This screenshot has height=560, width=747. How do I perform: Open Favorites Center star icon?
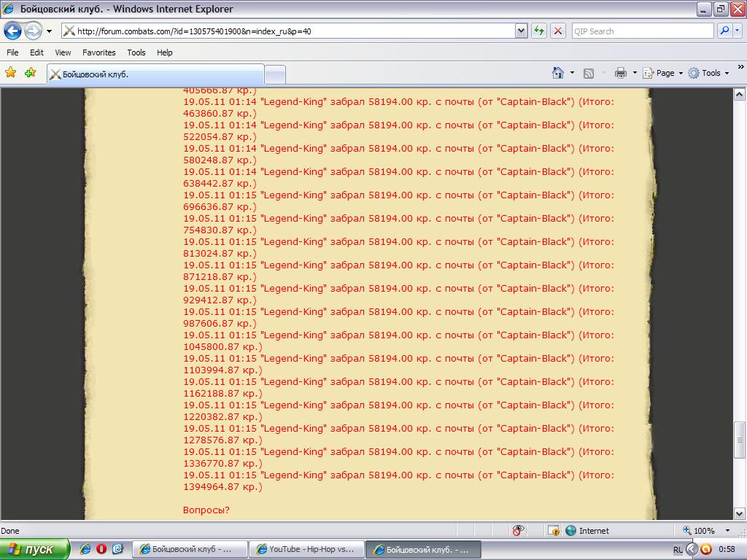(10, 72)
